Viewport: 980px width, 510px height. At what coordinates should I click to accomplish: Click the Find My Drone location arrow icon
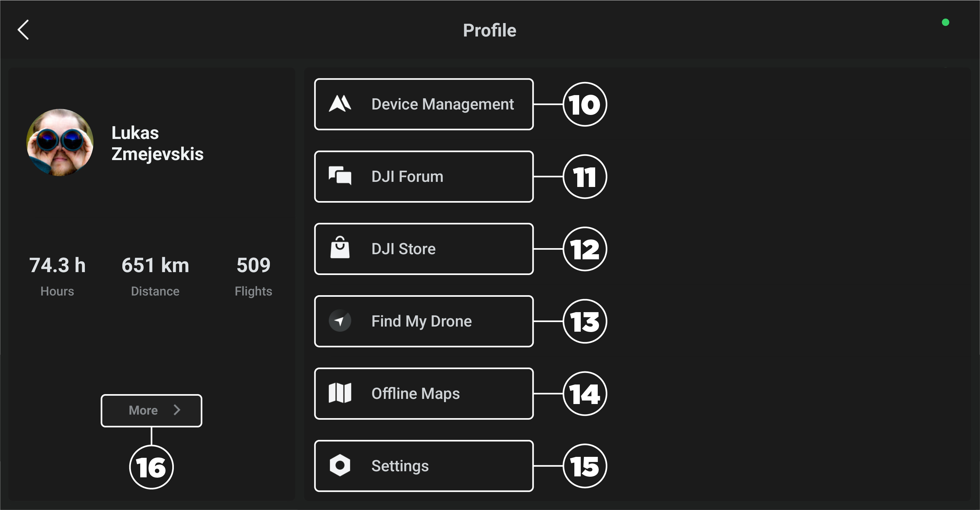340,321
